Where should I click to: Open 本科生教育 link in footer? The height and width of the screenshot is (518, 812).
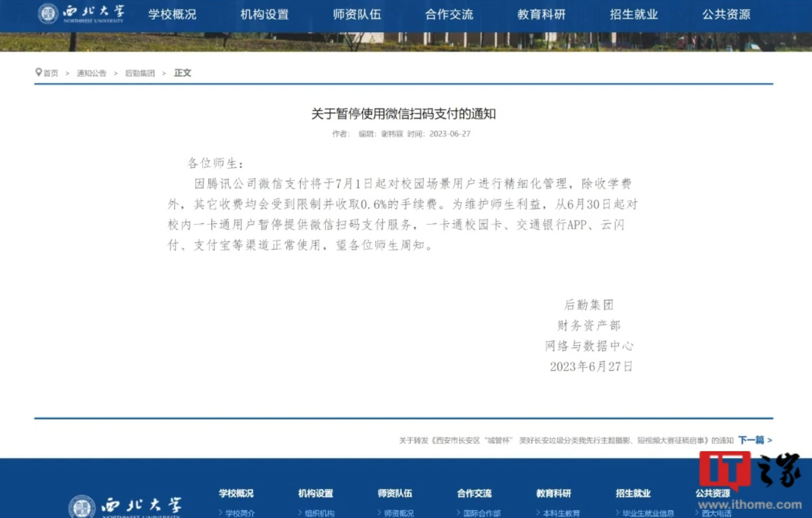561,513
